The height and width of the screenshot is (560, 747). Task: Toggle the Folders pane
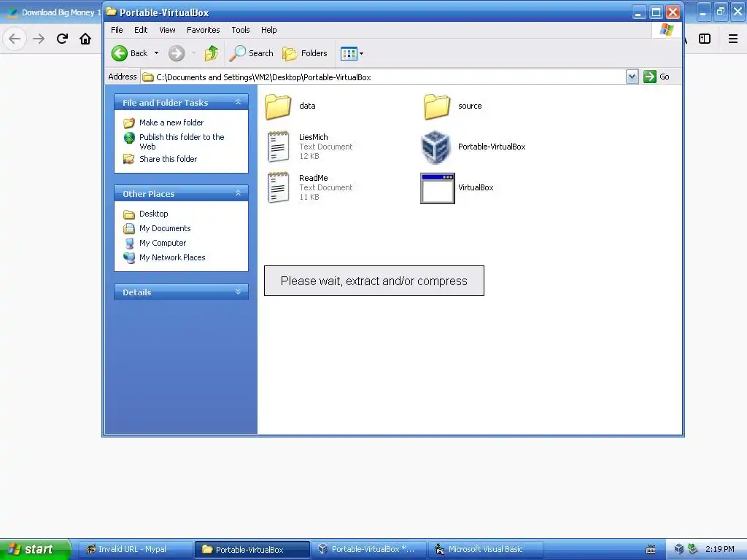(305, 53)
